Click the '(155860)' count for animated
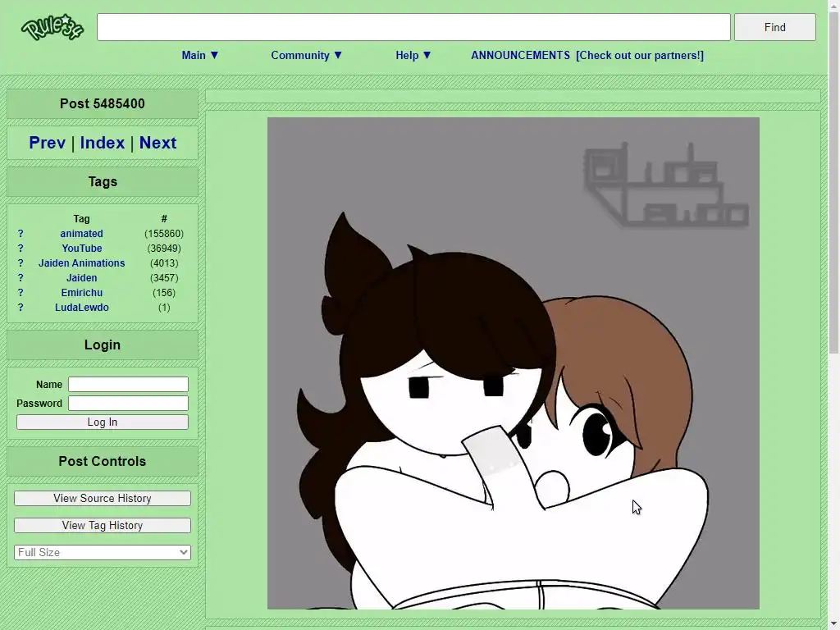This screenshot has width=840, height=630. (x=164, y=234)
